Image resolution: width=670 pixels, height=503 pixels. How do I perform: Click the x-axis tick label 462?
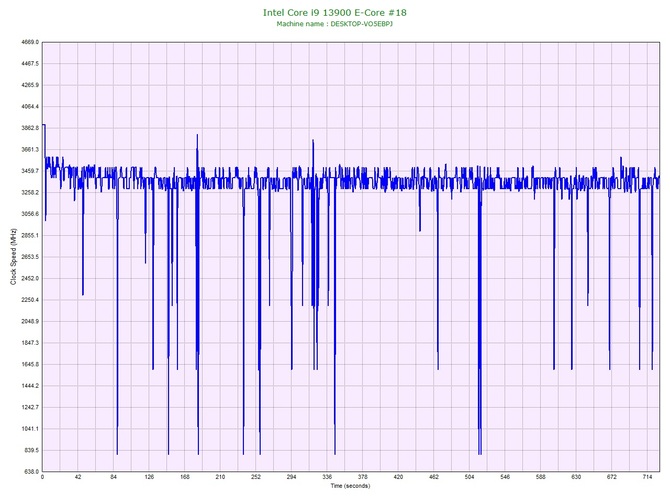pyautogui.click(x=434, y=477)
